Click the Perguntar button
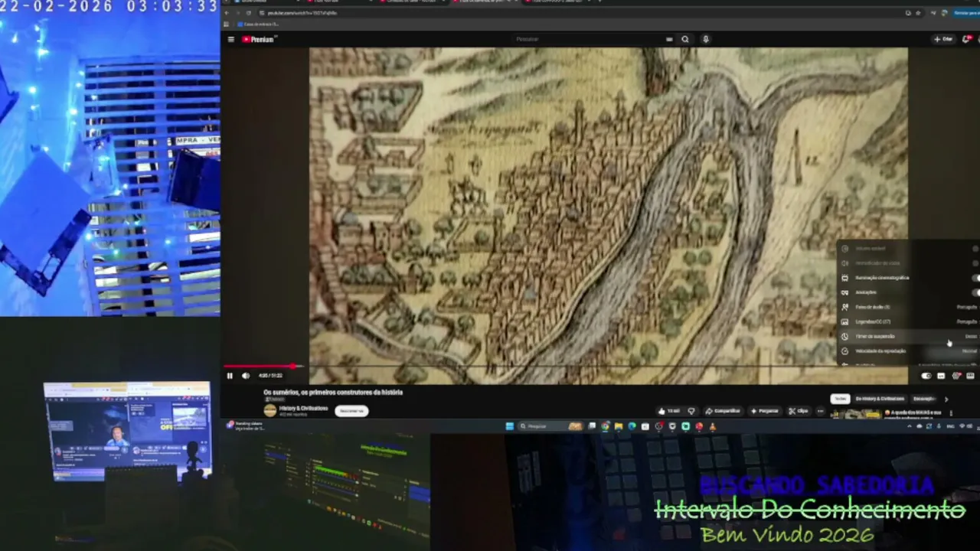This screenshot has width=980, height=551. click(x=765, y=411)
